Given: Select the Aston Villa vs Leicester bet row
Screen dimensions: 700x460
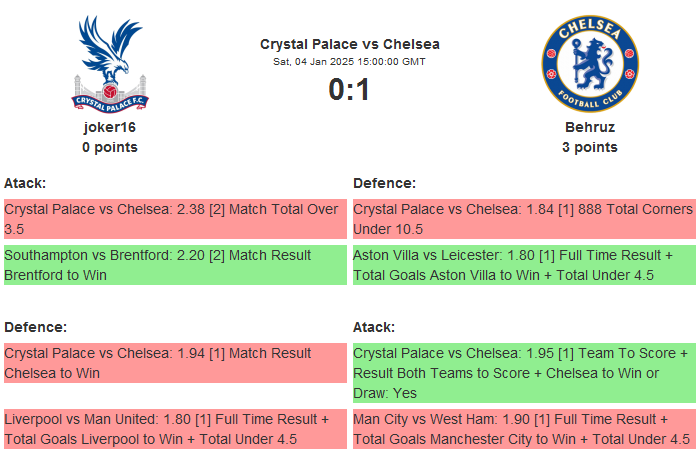Looking at the screenshot, I should tap(524, 265).
